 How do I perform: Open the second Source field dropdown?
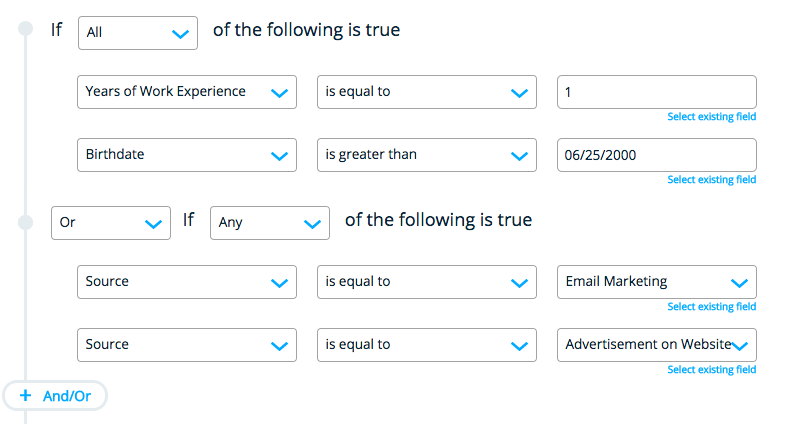tap(186, 345)
